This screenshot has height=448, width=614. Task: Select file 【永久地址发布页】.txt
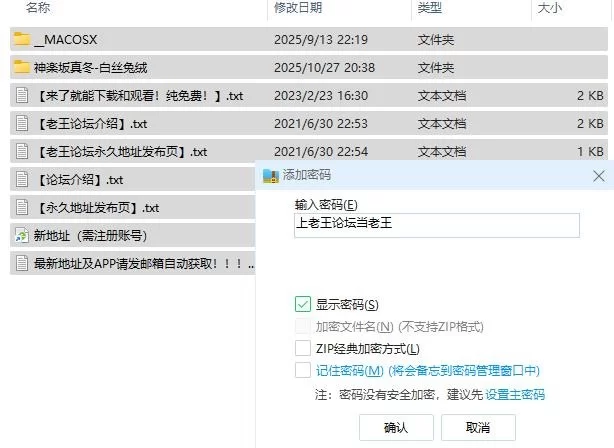[97, 208]
